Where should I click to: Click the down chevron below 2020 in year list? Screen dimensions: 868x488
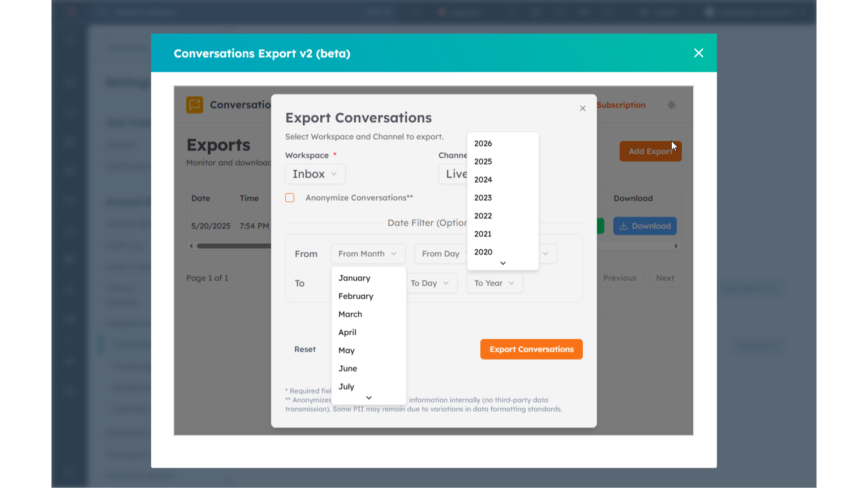pyautogui.click(x=502, y=262)
